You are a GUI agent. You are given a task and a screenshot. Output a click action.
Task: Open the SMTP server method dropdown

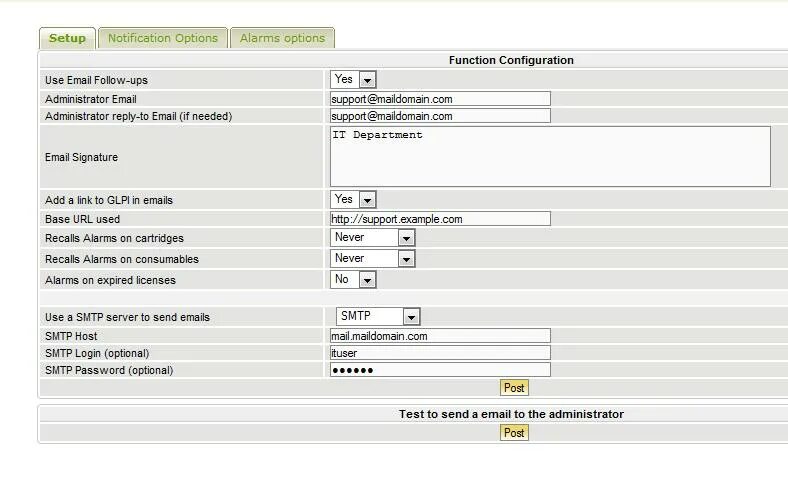point(377,317)
